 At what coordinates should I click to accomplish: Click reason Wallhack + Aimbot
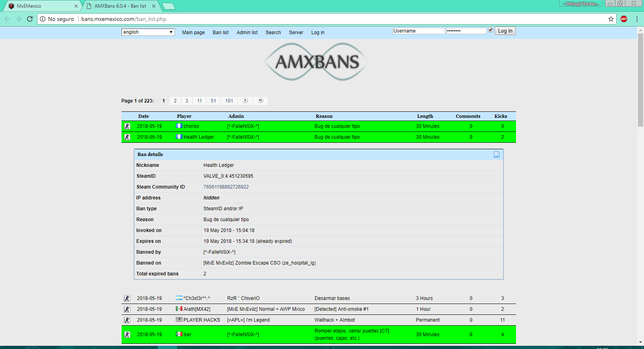coord(334,320)
